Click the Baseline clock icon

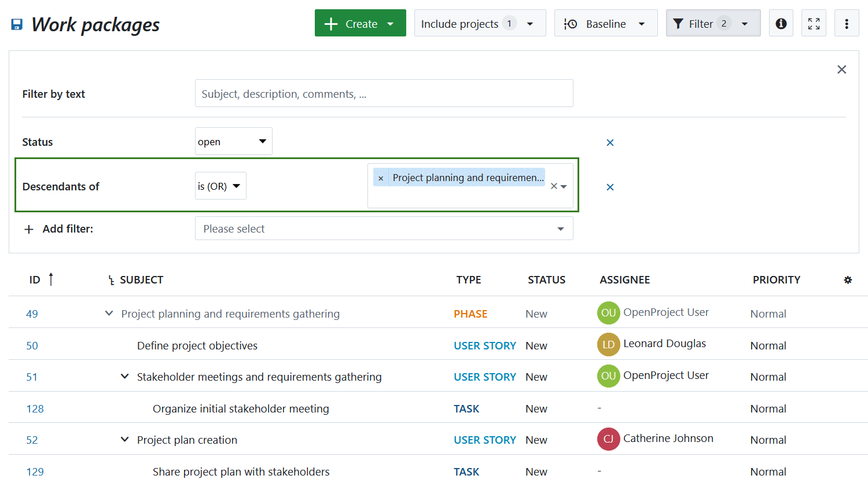point(570,24)
